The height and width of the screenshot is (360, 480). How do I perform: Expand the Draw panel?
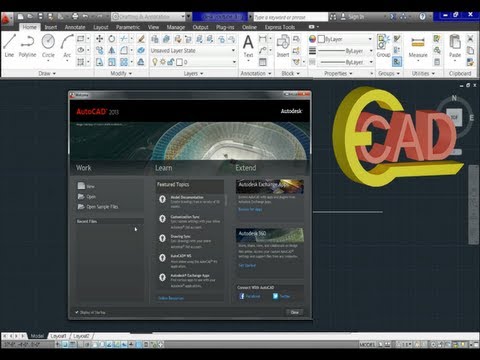pyautogui.click(x=47, y=73)
